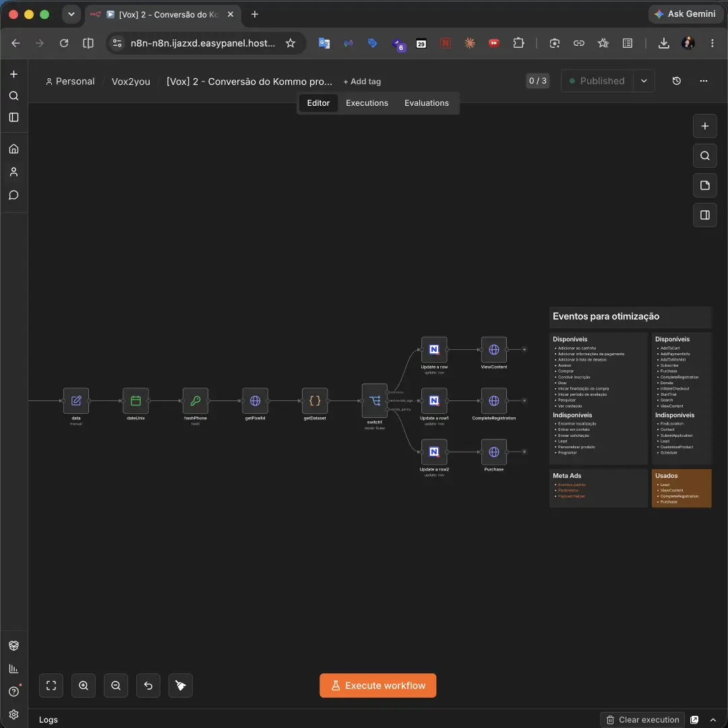Click the Add tag link
This screenshot has width=728, height=728.
362,82
